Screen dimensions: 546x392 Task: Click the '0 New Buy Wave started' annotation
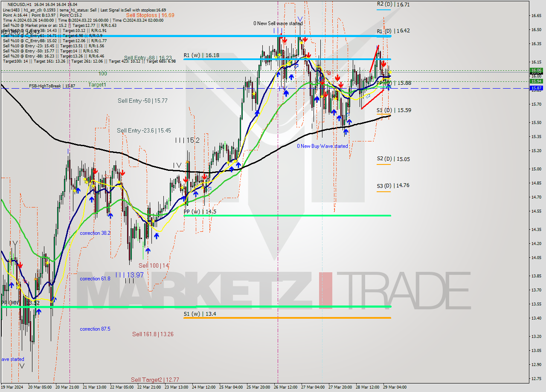[322, 146]
